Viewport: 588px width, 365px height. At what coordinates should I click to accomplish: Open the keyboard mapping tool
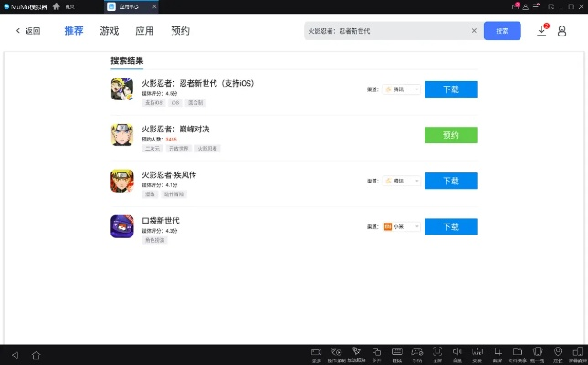pyautogui.click(x=396, y=352)
